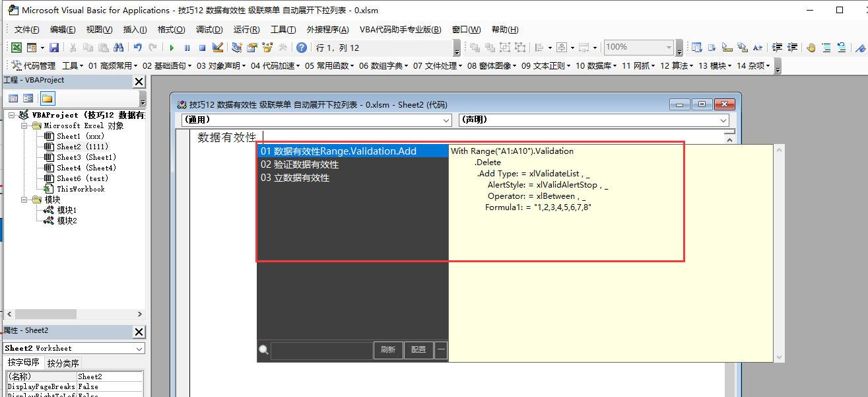Open the 外接程序(A) menu

328,30
